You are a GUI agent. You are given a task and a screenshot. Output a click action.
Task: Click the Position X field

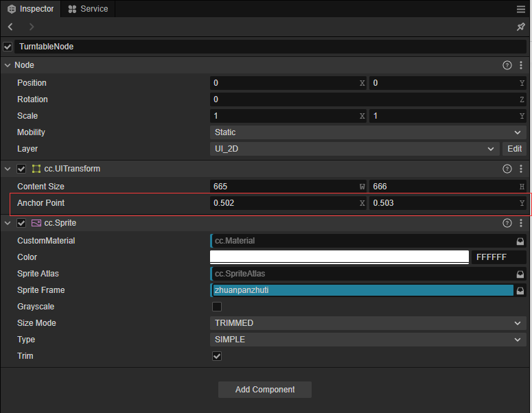click(x=288, y=83)
